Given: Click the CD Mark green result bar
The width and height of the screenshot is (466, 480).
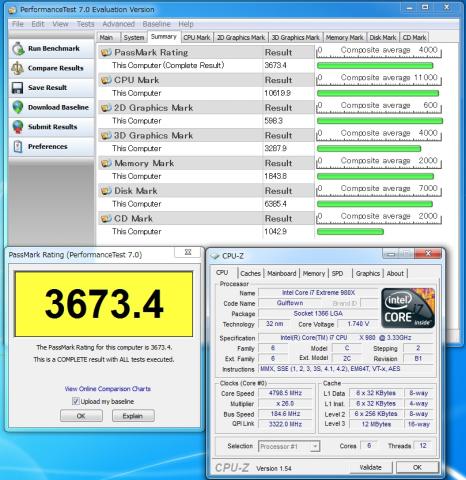Looking at the screenshot, I should (350, 232).
